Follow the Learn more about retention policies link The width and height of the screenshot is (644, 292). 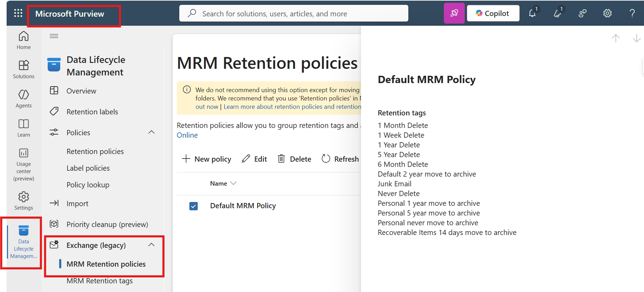[292, 107]
